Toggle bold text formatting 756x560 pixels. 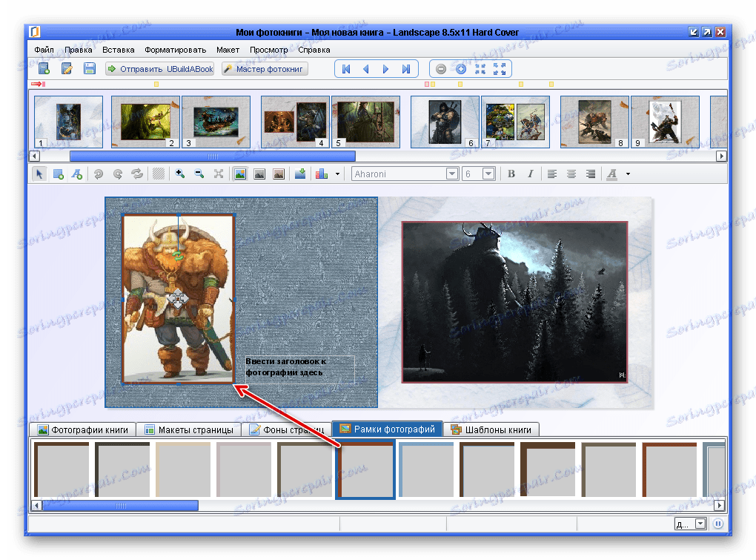coord(511,174)
